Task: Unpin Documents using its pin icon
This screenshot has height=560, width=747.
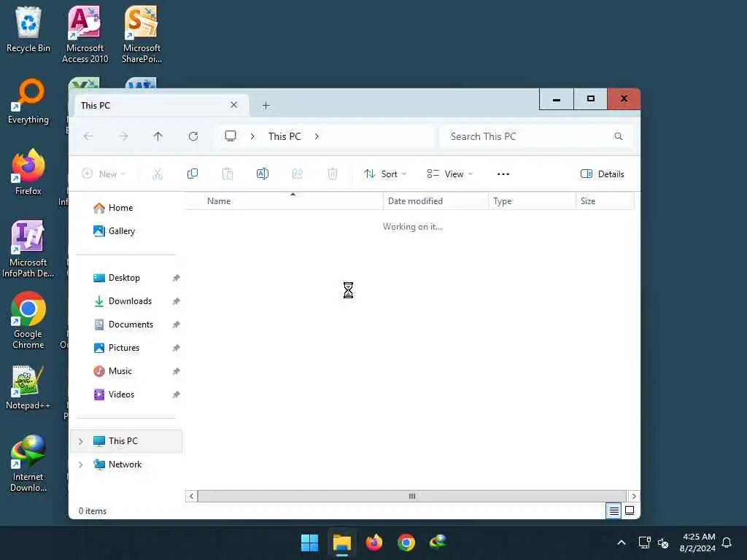Action: click(x=177, y=324)
